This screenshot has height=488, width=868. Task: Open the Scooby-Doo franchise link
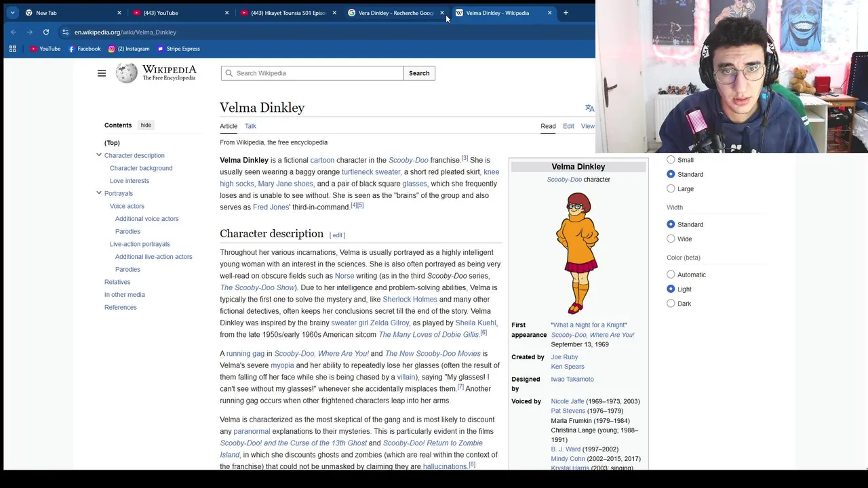pyautogui.click(x=408, y=160)
